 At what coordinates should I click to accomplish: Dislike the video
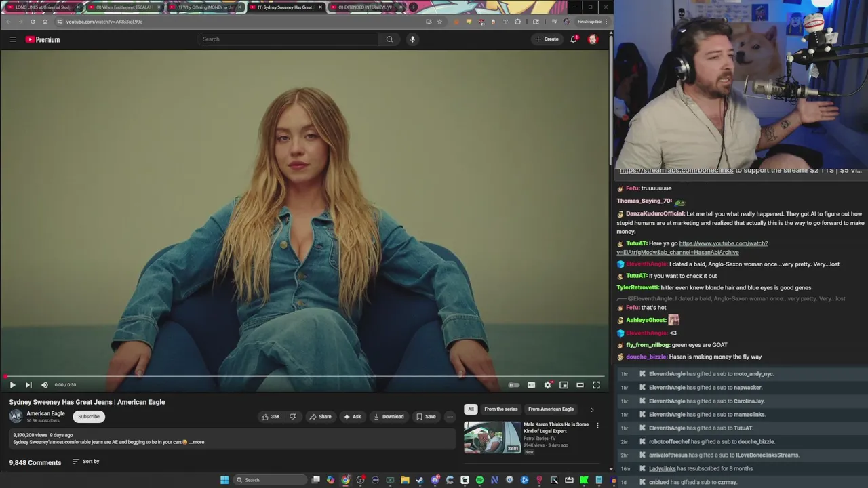(293, 417)
